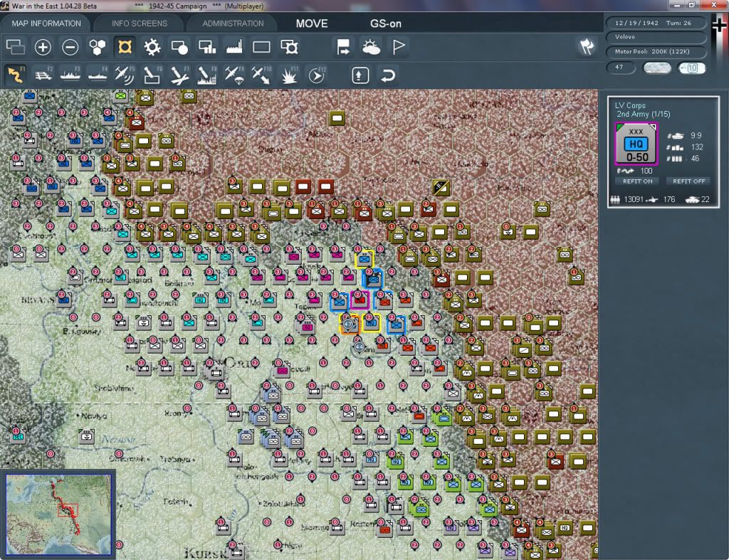Show weather with sun-and-cloud icon

(x=371, y=47)
